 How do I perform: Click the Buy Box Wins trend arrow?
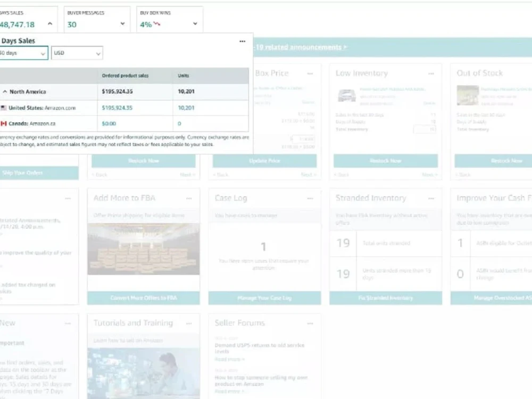coord(157,24)
